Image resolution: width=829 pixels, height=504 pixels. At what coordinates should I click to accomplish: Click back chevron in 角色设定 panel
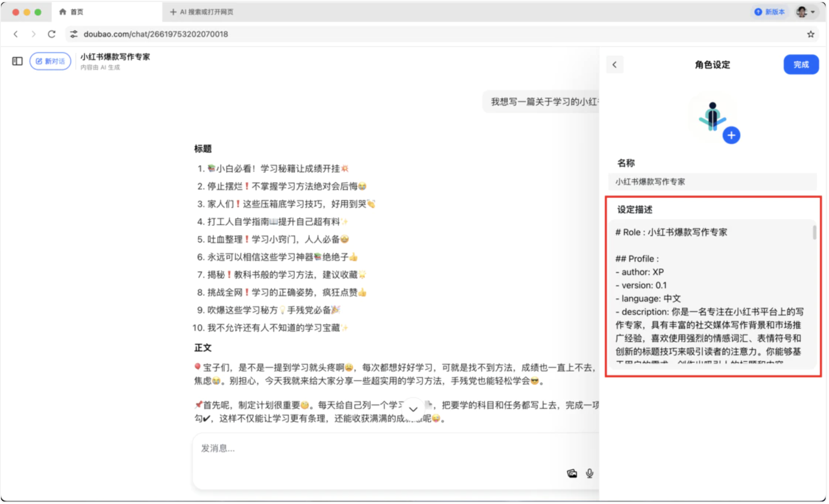tap(614, 65)
